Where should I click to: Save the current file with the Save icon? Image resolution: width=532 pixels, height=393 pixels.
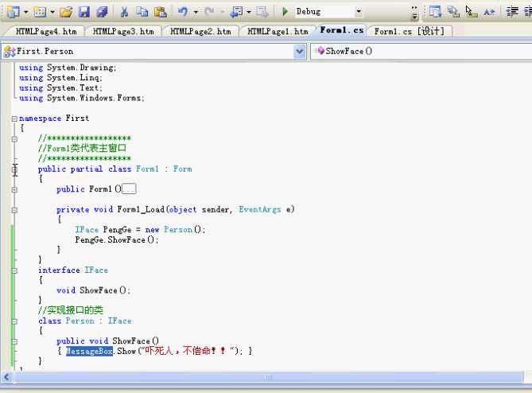pos(83,12)
